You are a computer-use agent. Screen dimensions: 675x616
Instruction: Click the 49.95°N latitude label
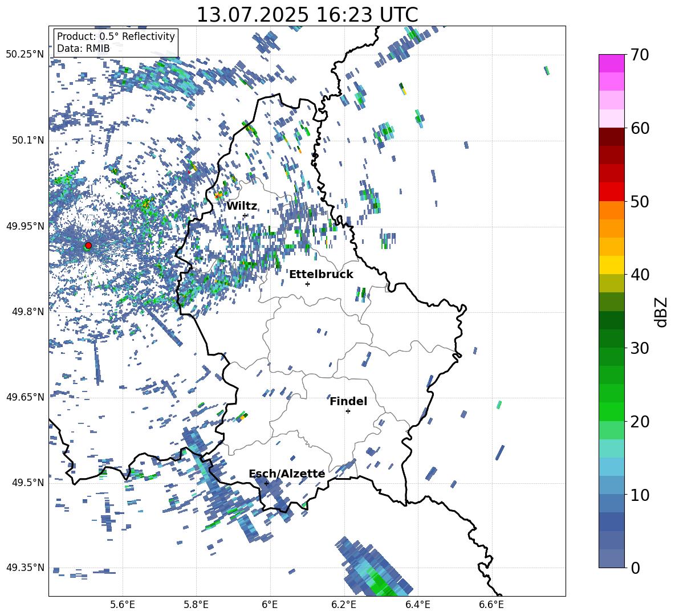point(25,226)
